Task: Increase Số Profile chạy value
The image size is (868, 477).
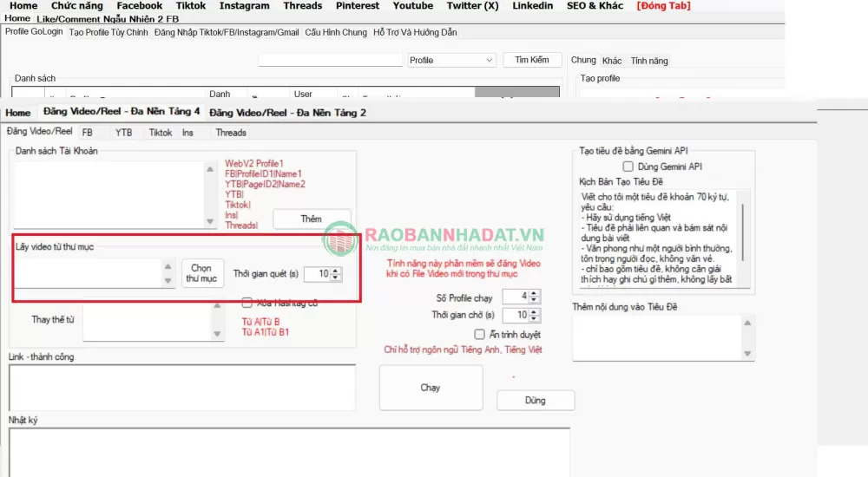Action: pyautogui.click(x=534, y=294)
